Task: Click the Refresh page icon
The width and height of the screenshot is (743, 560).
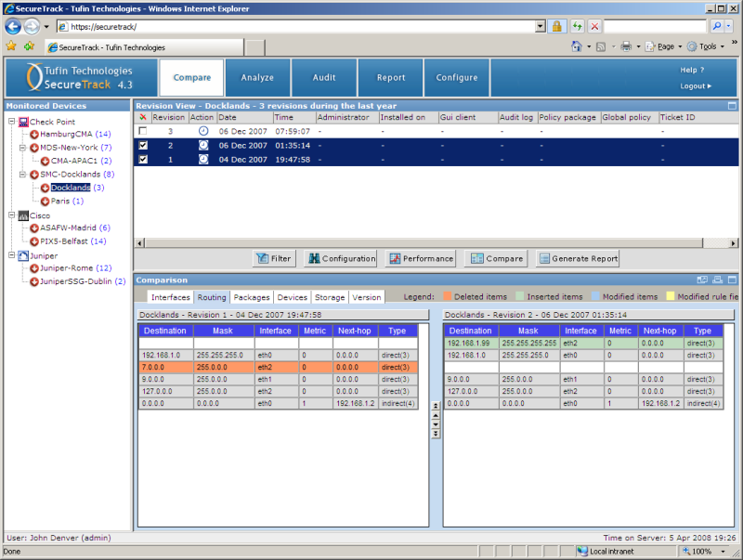Action: (x=577, y=27)
